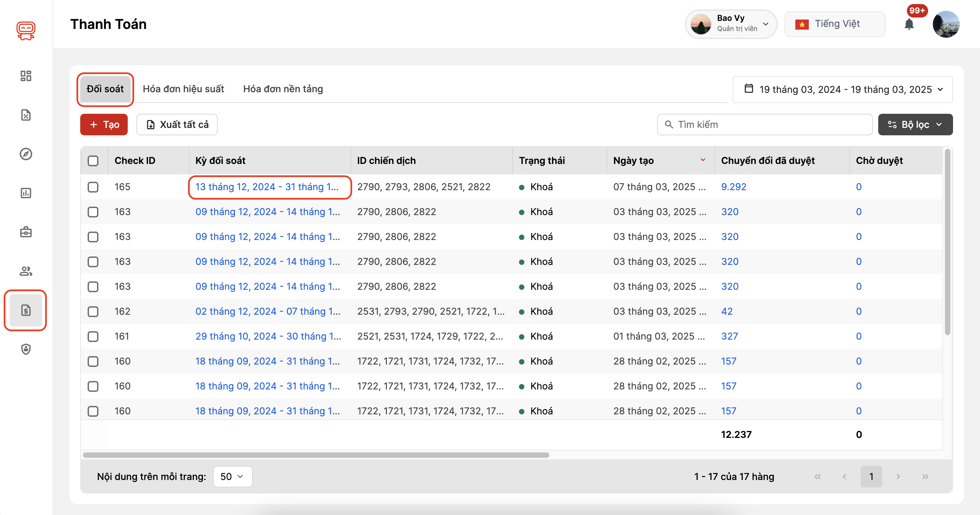Click the horizontal table scrollbar
The height and width of the screenshot is (515, 980).
point(316,455)
